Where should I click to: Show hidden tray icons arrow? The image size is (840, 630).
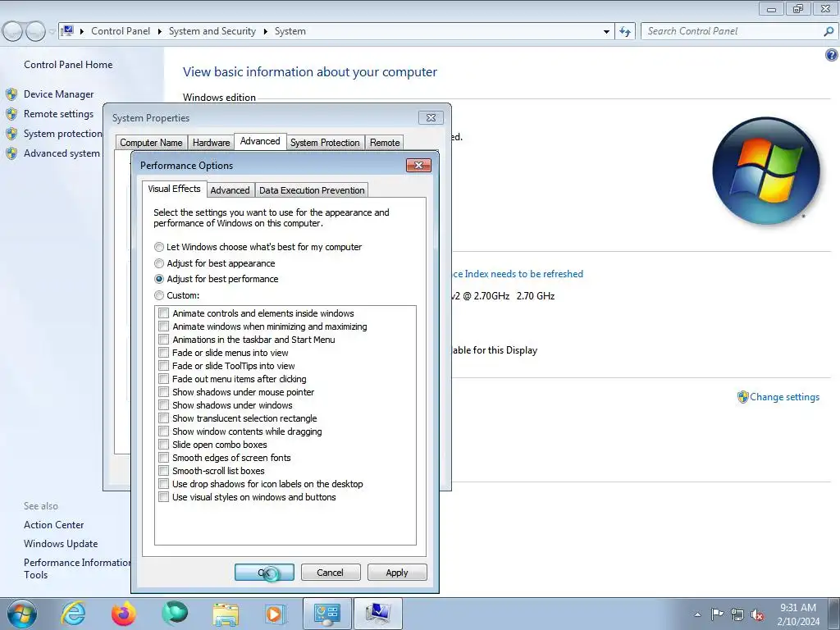pyautogui.click(x=697, y=614)
